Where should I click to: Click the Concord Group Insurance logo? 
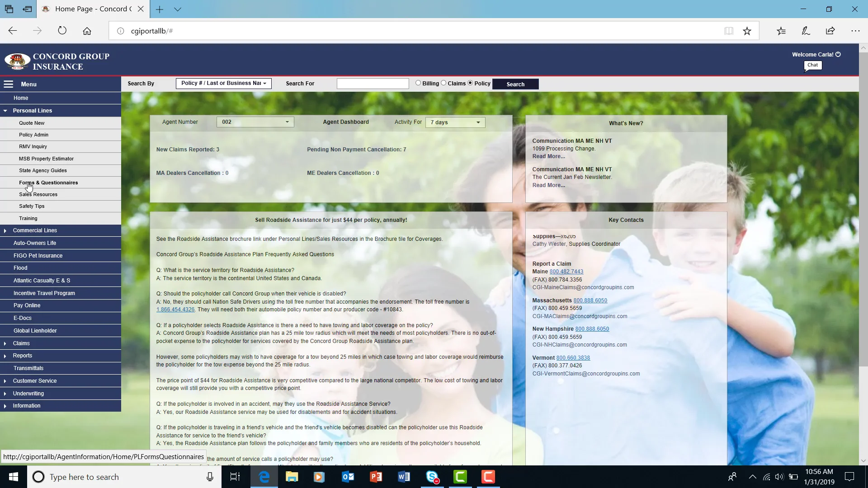coord(57,61)
